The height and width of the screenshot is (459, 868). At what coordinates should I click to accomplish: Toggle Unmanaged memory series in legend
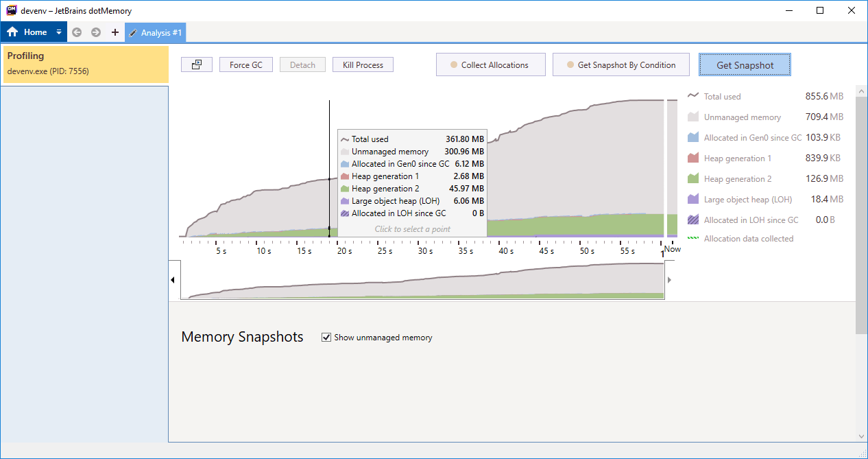[743, 117]
